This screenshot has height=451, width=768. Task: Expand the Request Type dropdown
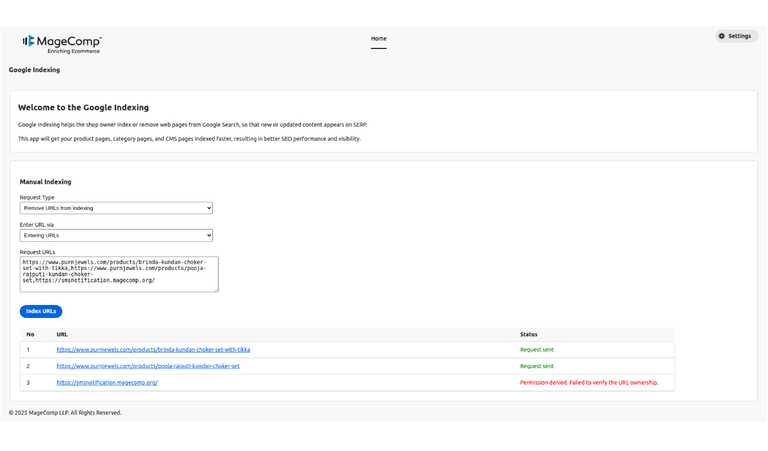coord(116,208)
